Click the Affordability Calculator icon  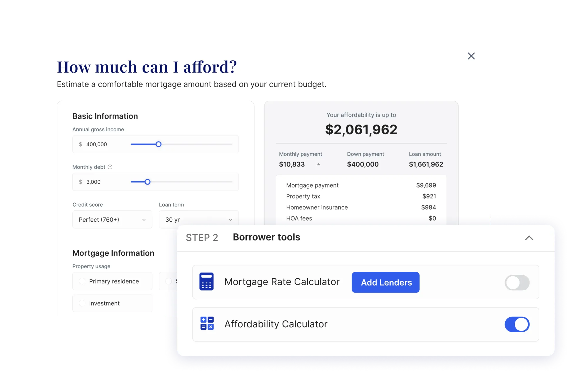[207, 324]
